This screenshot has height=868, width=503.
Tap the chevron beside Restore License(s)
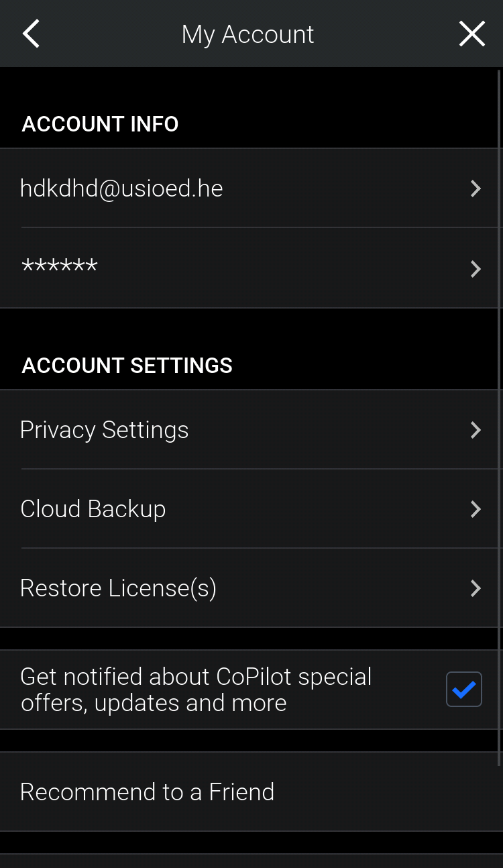point(476,588)
